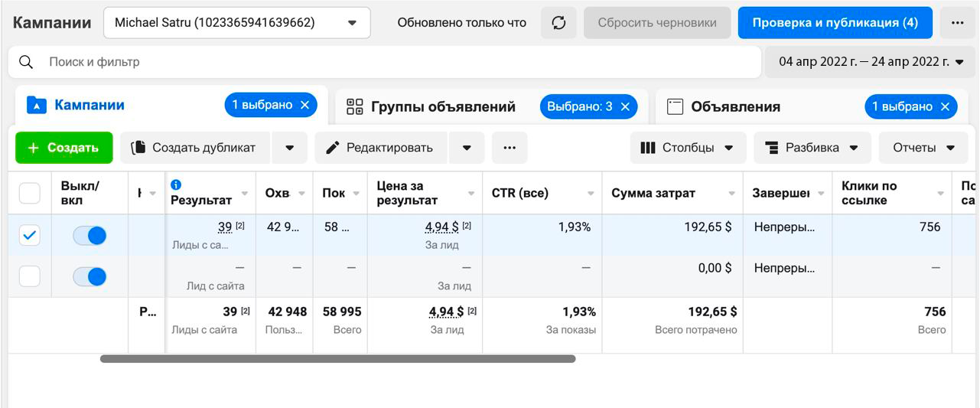980x408 pixels.
Task: Click the 0,00 $ amount in the second row
Action: click(x=715, y=268)
